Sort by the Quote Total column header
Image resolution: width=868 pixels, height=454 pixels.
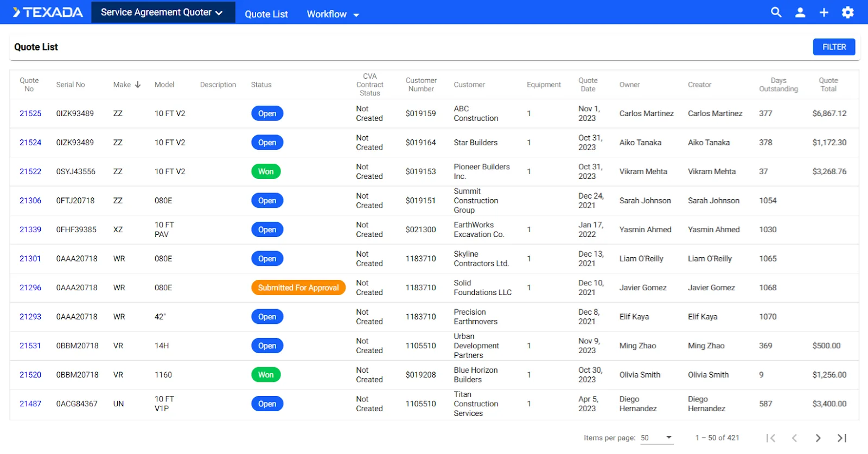pos(828,85)
